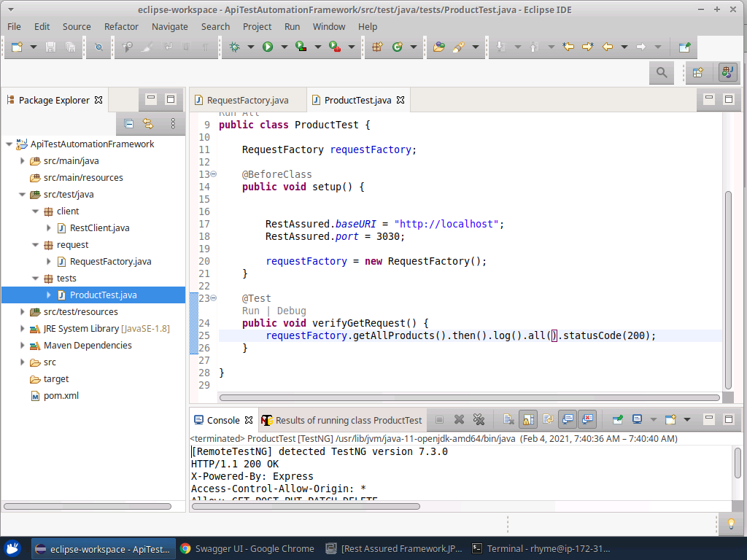Open the Run button dropdown arrow
This screenshot has width=747, height=560.
(x=284, y=47)
